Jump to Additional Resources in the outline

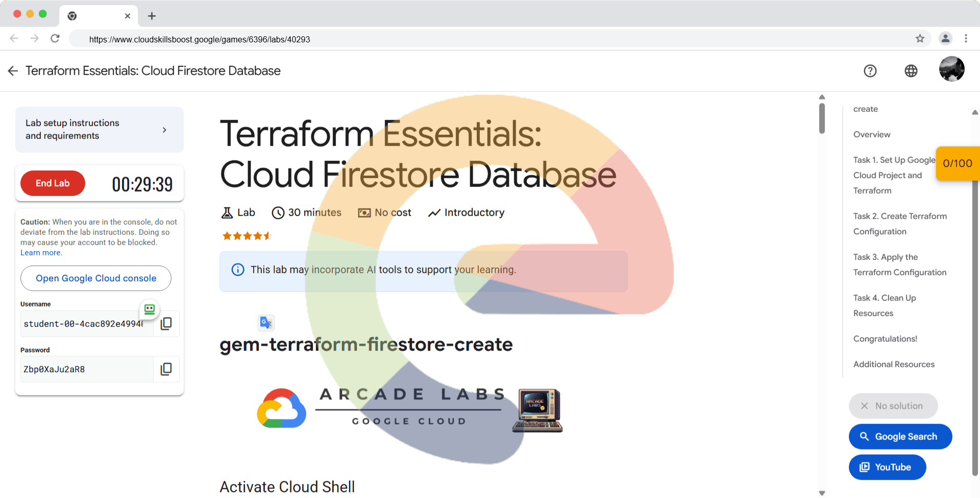pos(894,364)
